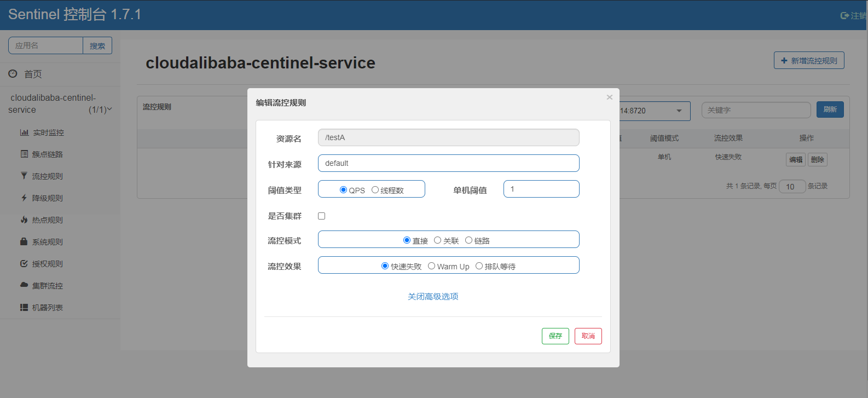
Task: Click the 保存 button
Action: [x=555, y=336]
